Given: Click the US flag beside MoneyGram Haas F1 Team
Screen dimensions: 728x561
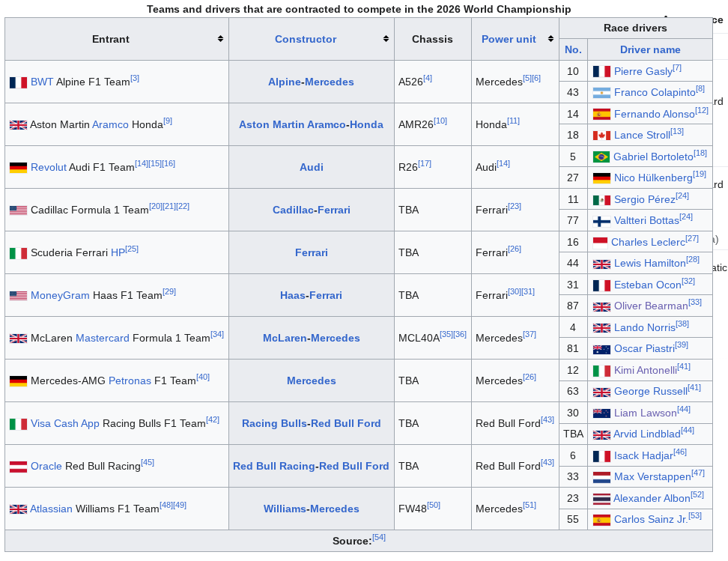Looking at the screenshot, I should (18, 296).
